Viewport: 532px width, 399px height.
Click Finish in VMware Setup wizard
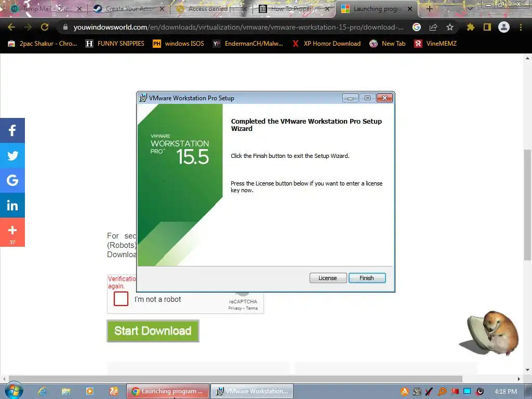point(367,278)
